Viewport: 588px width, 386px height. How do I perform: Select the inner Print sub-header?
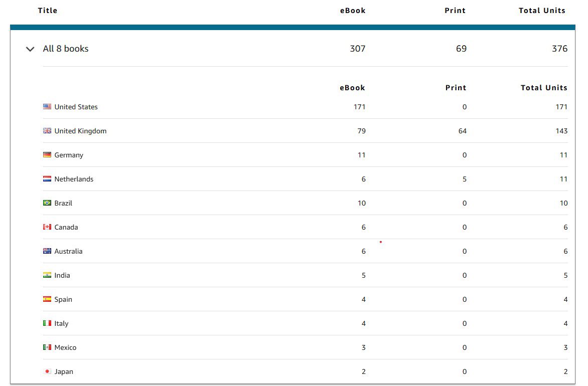456,88
